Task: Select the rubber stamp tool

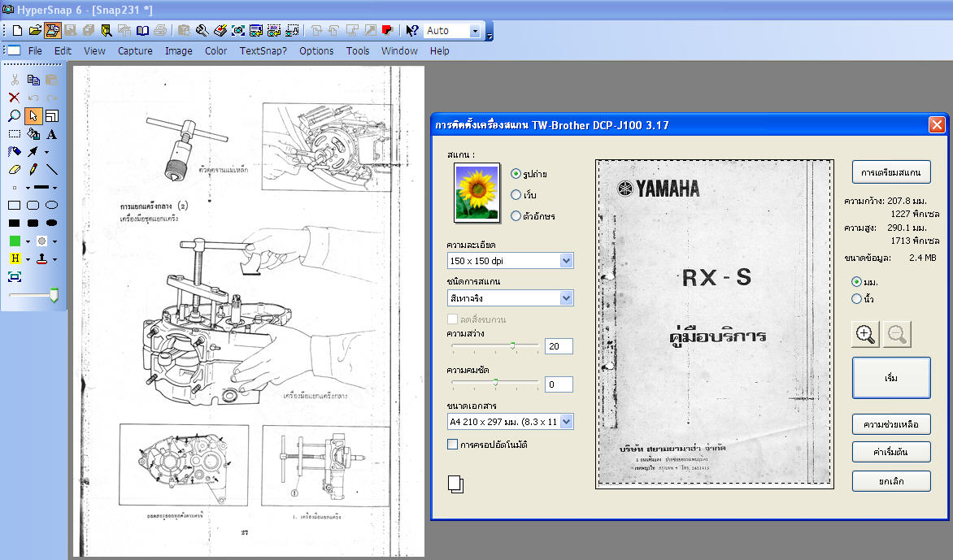Action: [x=42, y=258]
